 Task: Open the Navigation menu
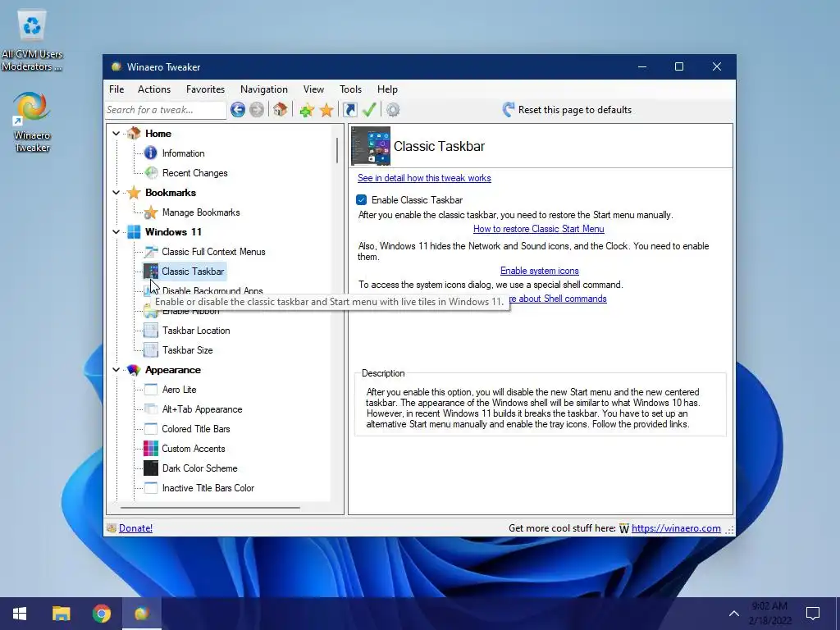[264, 89]
